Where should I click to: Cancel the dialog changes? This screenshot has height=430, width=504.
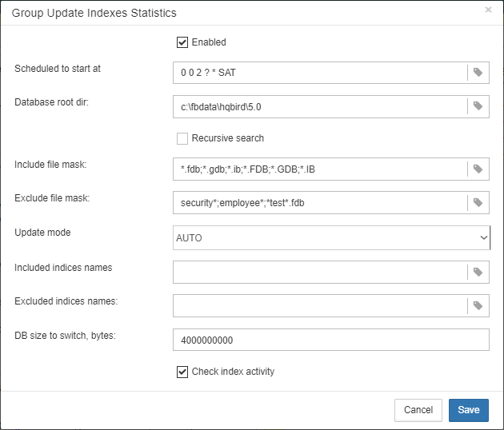418,410
